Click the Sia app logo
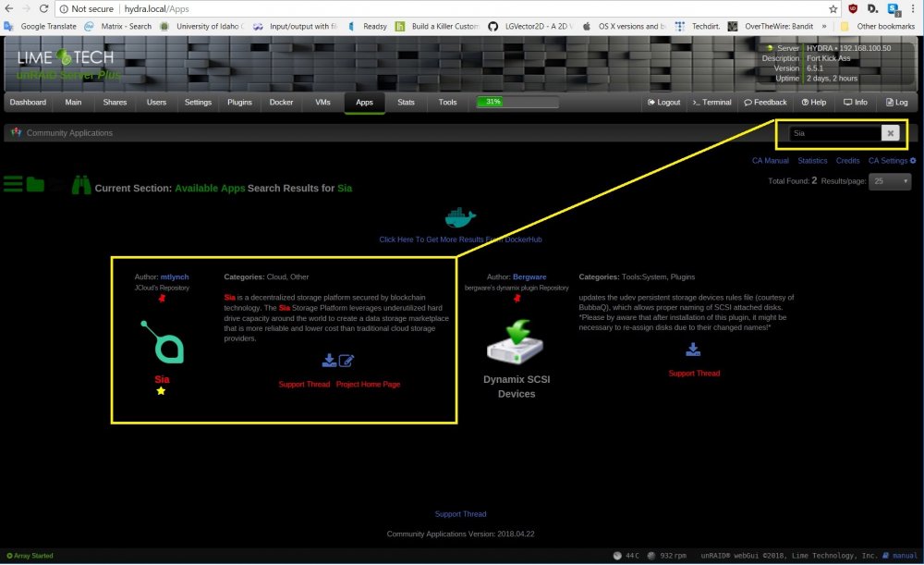This screenshot has width=924, height=565. click(162, 342)
